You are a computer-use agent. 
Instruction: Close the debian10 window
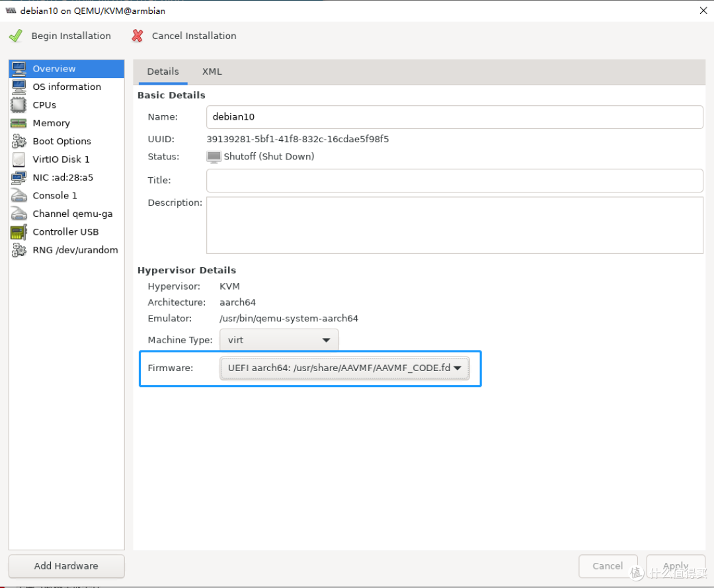click(x=703, y=11)
